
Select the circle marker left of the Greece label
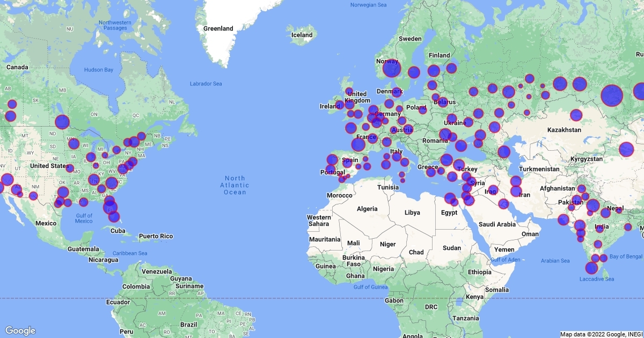pyautogui.click(x=431, y=172)
